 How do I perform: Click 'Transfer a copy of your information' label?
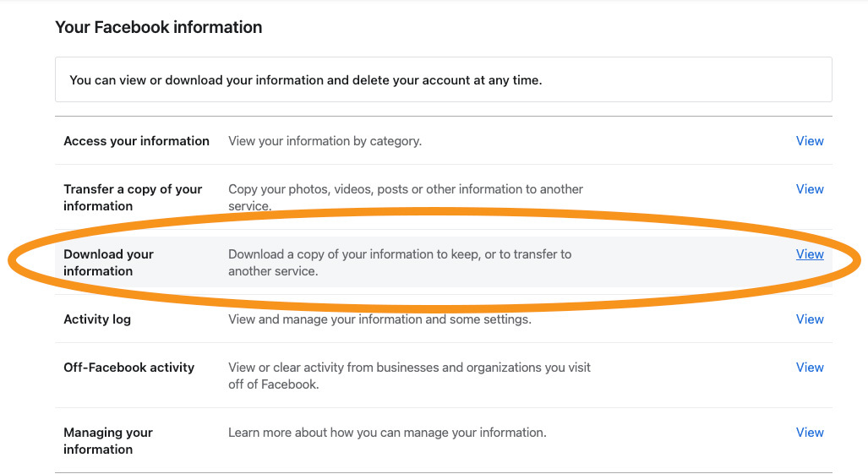pyautogui.click(x=133, y=198)
